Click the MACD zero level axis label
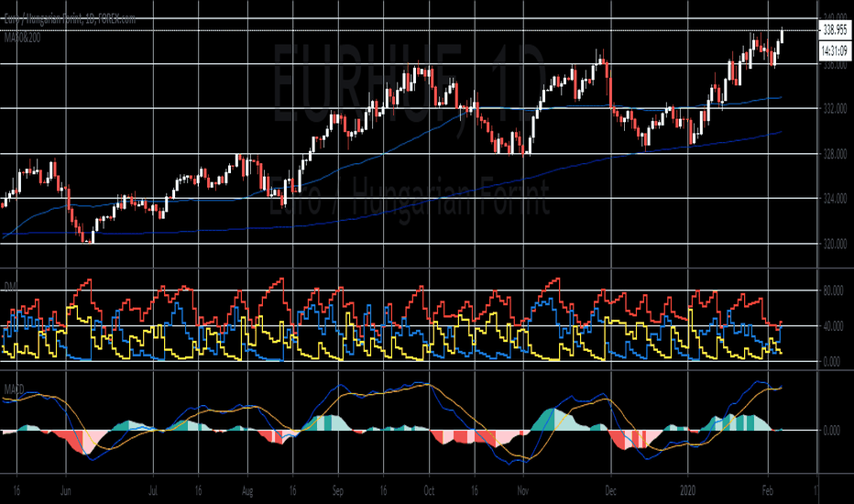 click(x=832, y=431)
